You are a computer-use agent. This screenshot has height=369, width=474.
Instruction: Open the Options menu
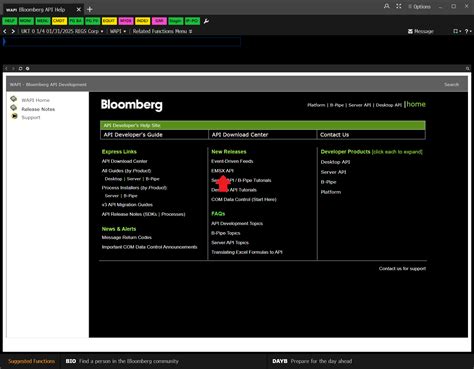[419, 7]
